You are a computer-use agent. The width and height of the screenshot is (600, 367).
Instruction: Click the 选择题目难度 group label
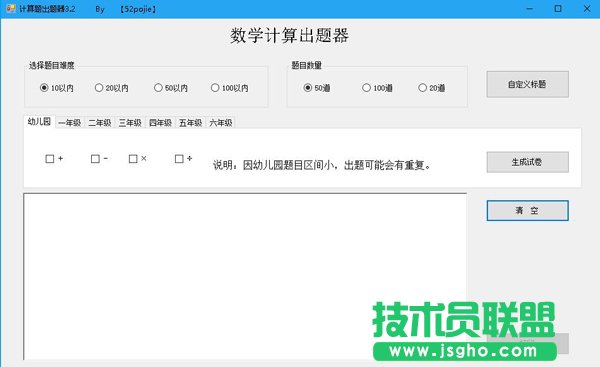(x=52, y=65)
